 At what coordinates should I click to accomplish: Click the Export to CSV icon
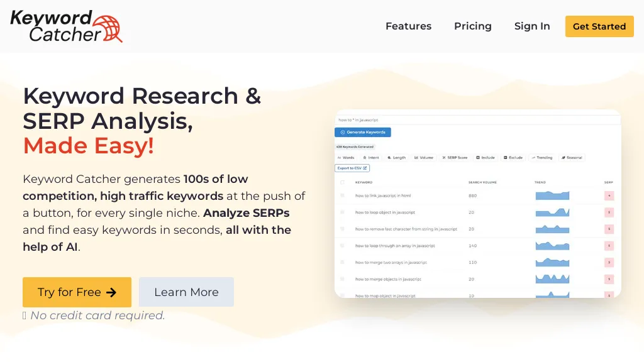click(x=365, y=168)
